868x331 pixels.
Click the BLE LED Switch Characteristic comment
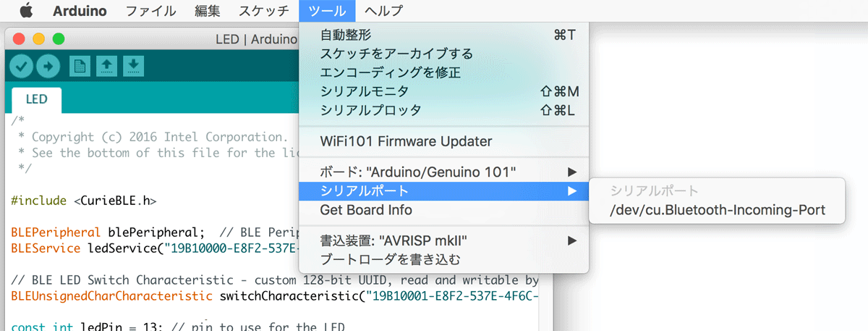pyautogui.click(x=276, y=280)
